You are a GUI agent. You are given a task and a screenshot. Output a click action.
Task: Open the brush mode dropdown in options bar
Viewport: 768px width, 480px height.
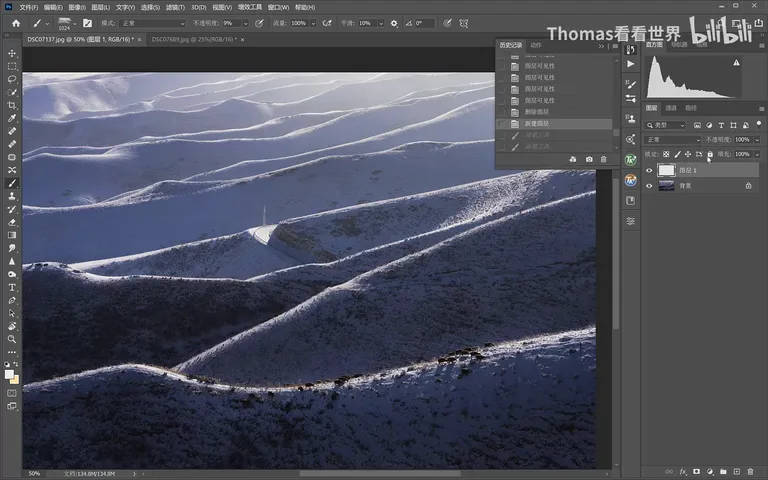pyautogui.click(x=151, y=23)
